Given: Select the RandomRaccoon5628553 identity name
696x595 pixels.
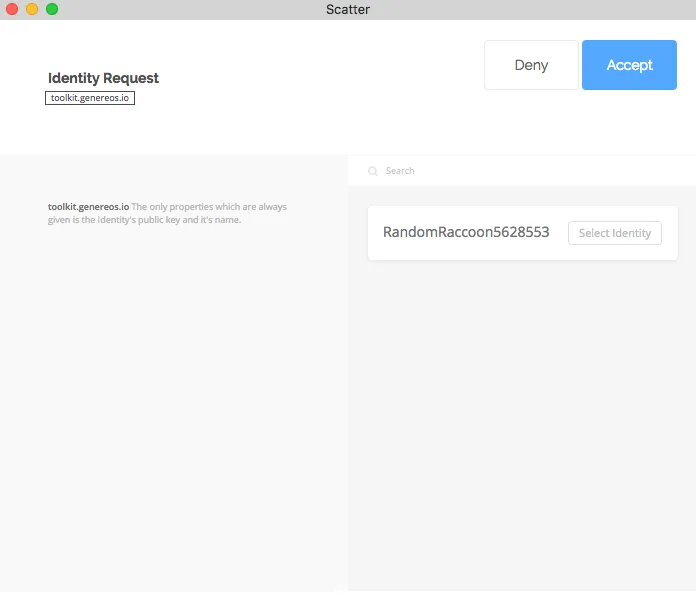Looking at the screenshot, I should click(x=466, y=232).
